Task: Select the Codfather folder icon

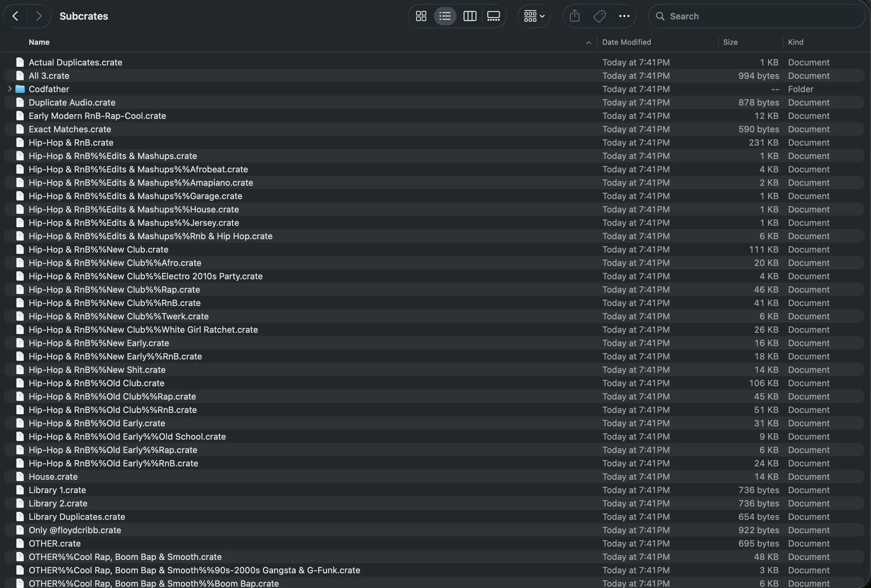Action: (x=20, y=89)
